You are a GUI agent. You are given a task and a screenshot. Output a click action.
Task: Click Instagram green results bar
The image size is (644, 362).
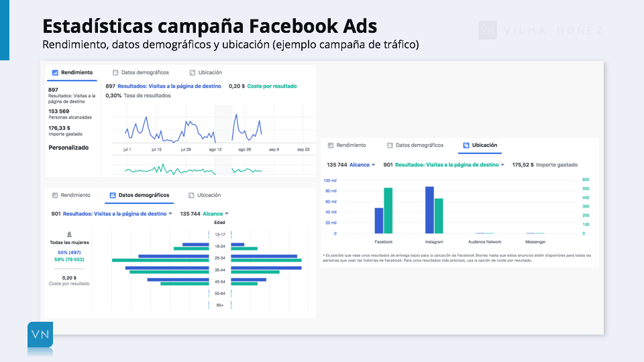439,217
